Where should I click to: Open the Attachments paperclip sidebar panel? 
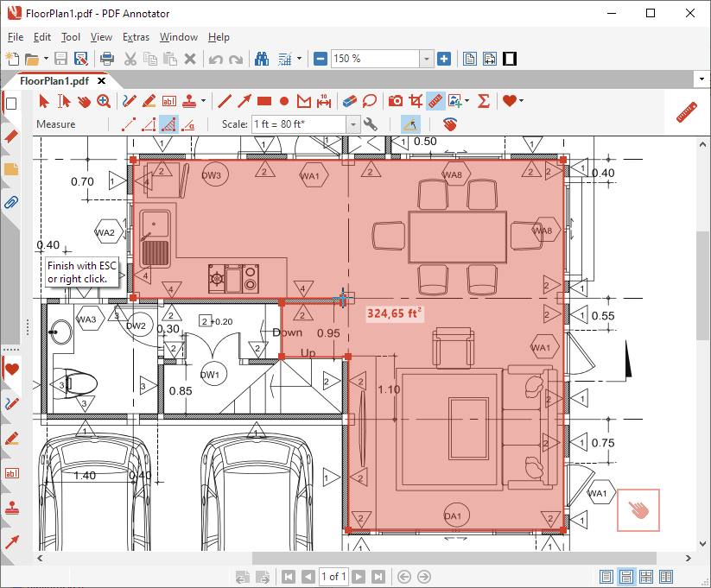(x=11, y=202)
